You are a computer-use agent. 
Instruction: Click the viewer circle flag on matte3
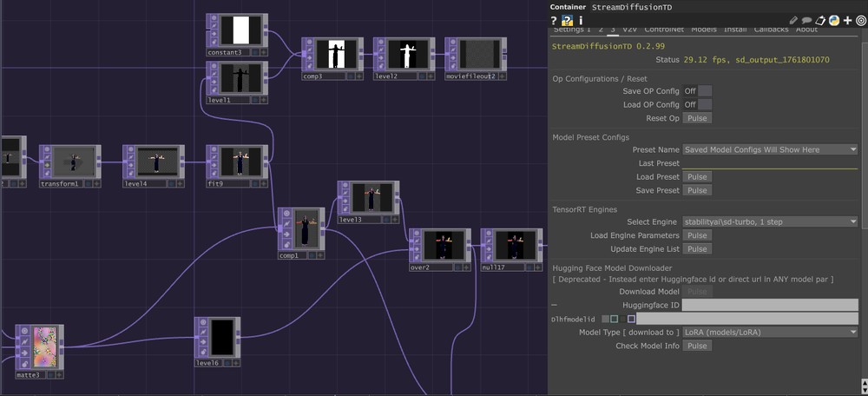click(23, 330)
